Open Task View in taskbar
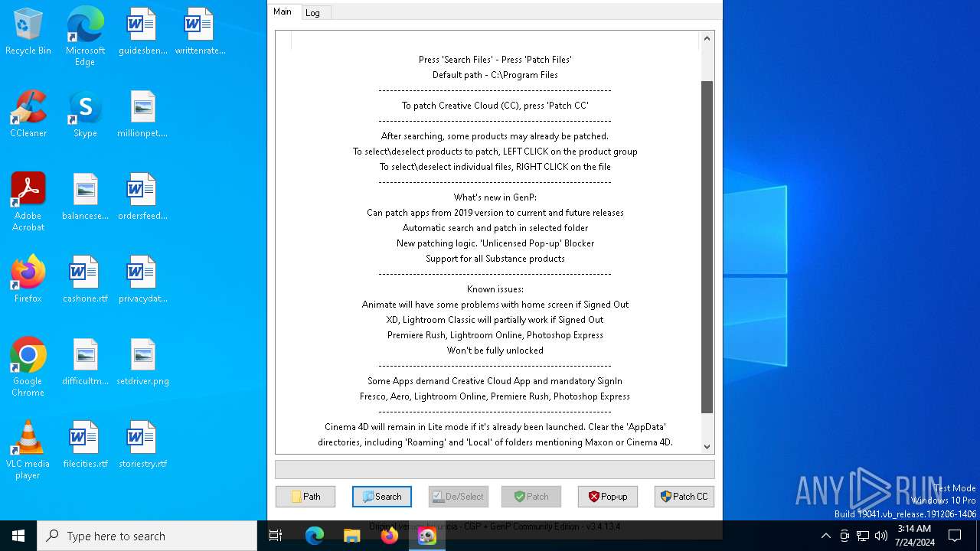 tap(276, 536)
